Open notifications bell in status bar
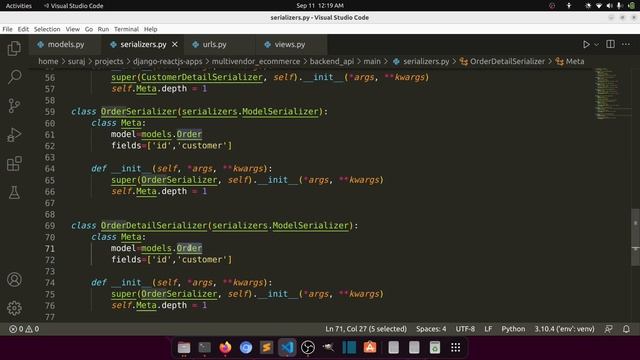Viewport: 640px width, 360px height. 626,329
